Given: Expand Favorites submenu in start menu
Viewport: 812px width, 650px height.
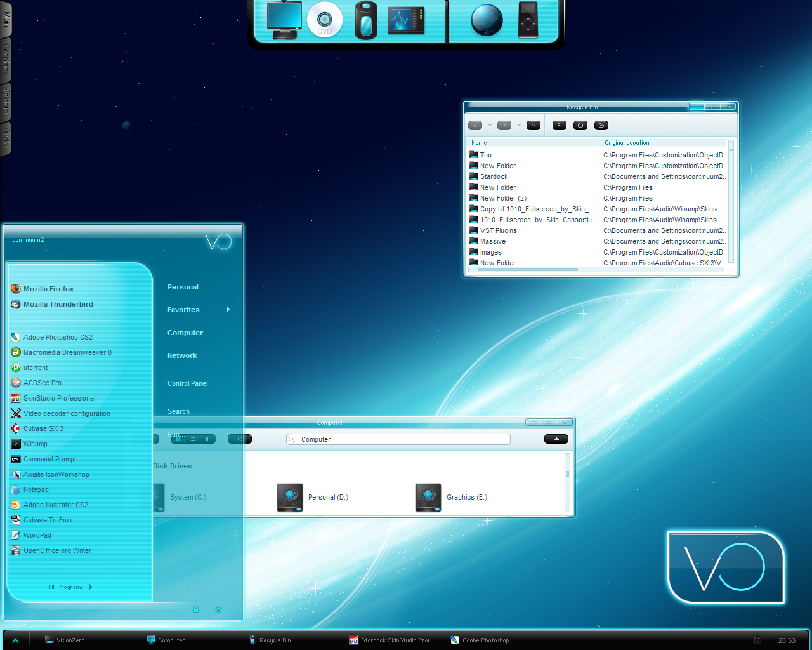Looking at the screenshot, I should [199, 310].
